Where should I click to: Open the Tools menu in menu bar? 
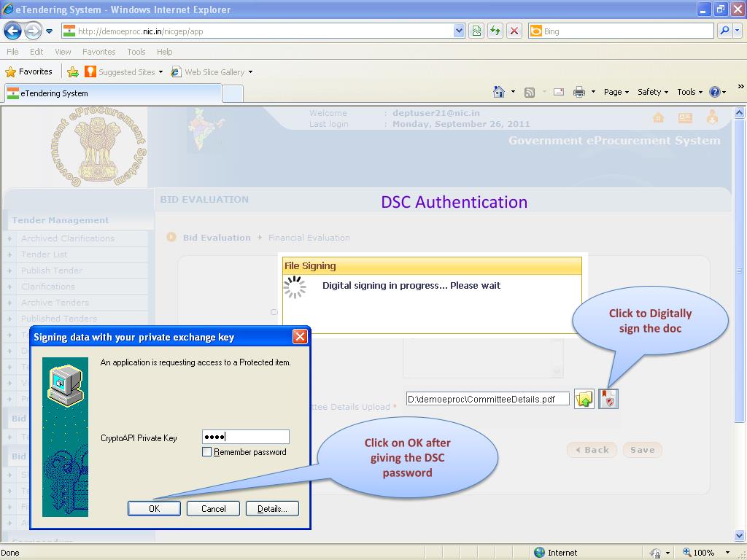(x=136, y=52)
